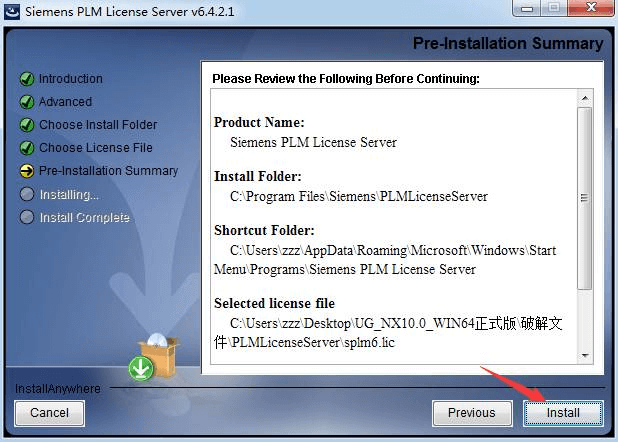This screenshot has height=442, width=618.
Task: Go back with the Previous button
Action: click(472, 413)
